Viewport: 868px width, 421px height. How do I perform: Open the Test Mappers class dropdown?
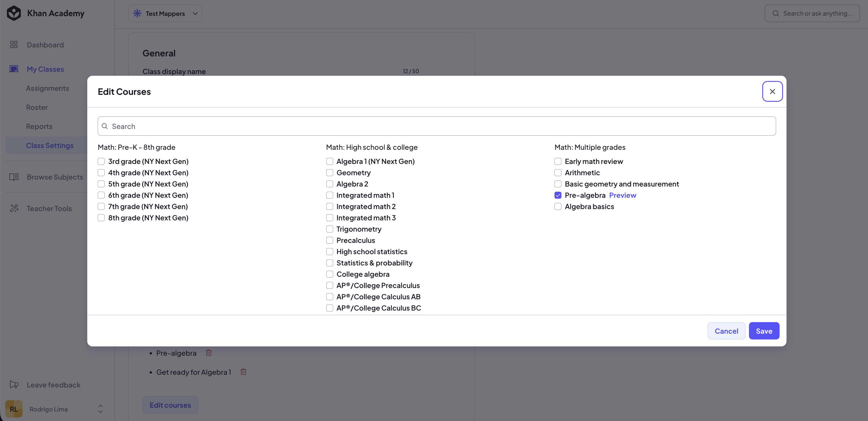165,13
